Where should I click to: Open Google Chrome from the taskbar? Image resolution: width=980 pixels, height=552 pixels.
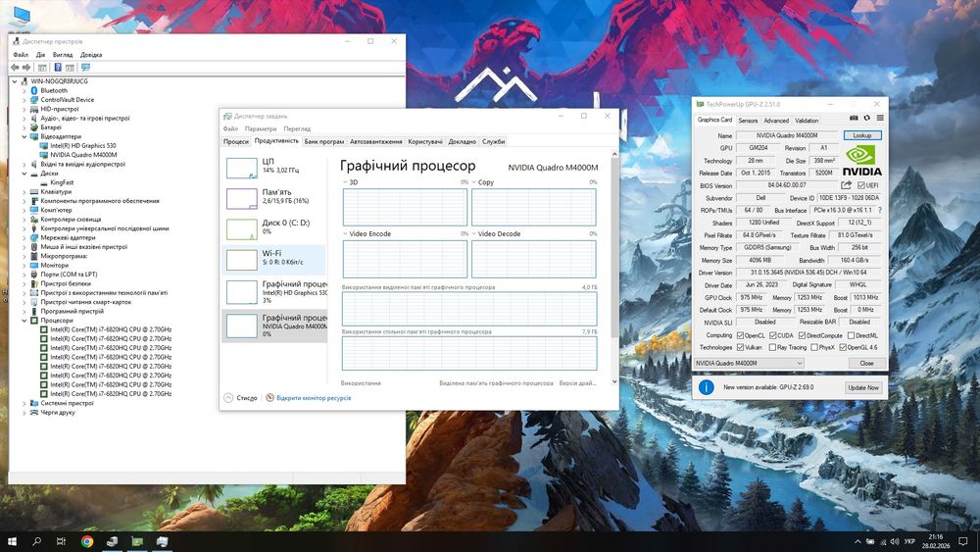point(87,541)
